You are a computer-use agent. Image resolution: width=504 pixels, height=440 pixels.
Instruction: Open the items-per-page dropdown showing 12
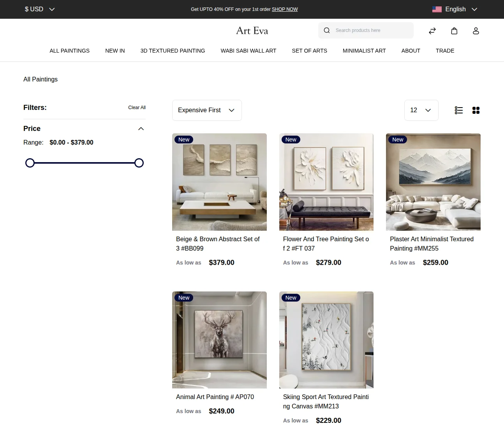421,110
